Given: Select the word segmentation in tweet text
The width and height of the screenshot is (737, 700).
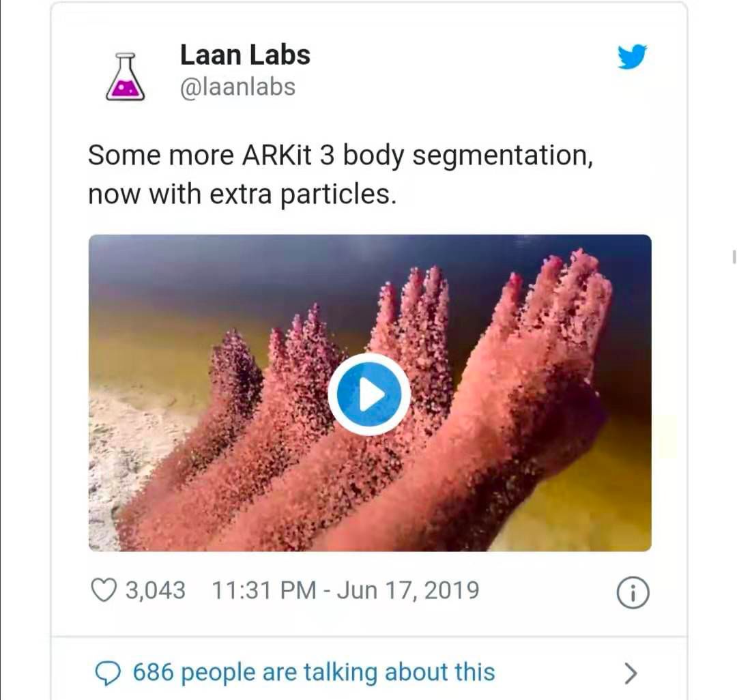Looking at the screenshot, I should [x=502, y=156].
